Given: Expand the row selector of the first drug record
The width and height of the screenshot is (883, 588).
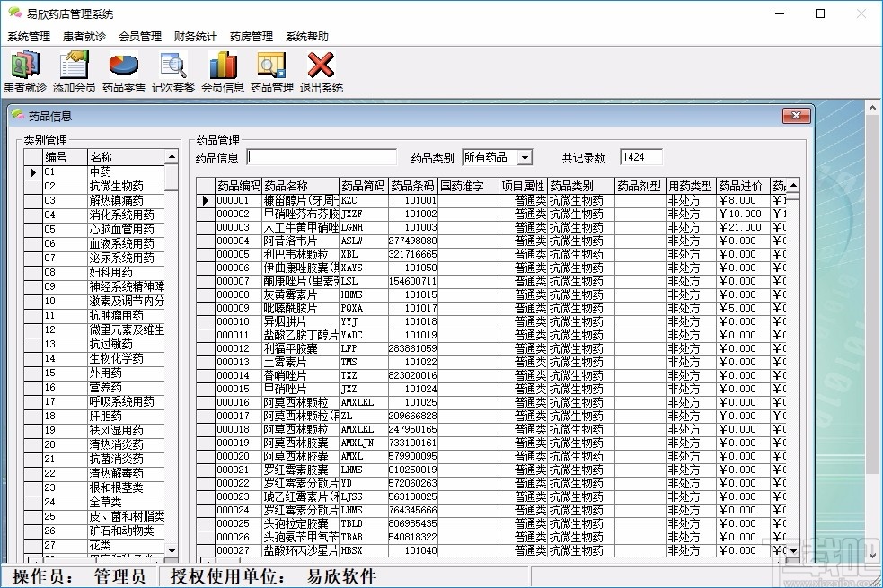Looking at the screenshot, I should pos(207,199).
